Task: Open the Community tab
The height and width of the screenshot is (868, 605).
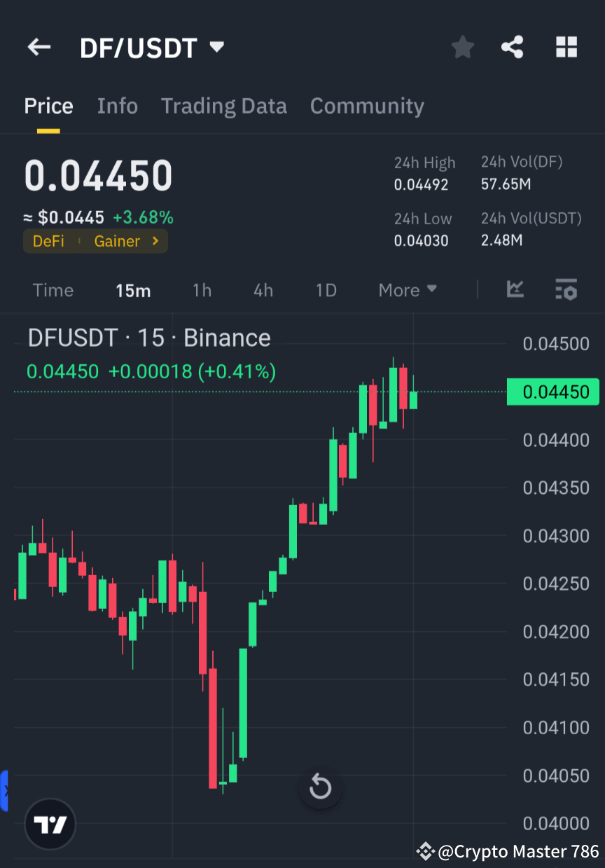Action: coord(367,105)
